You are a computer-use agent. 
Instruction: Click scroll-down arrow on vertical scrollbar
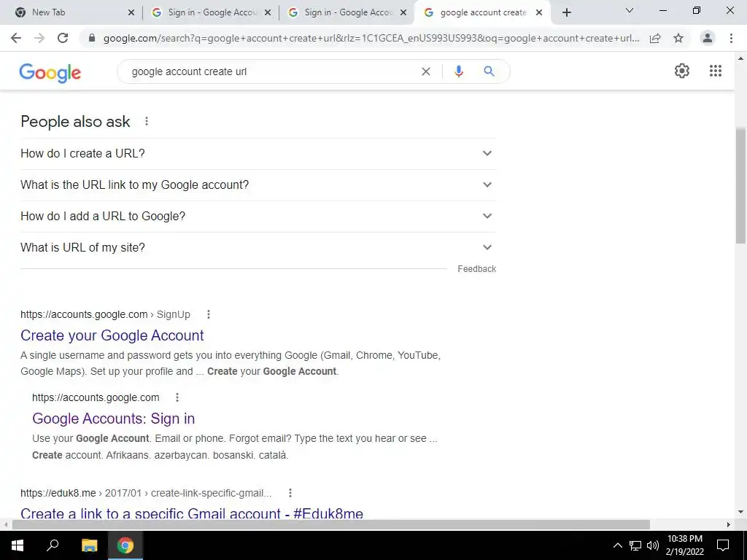pyautogui.click(x=741, y=512)
